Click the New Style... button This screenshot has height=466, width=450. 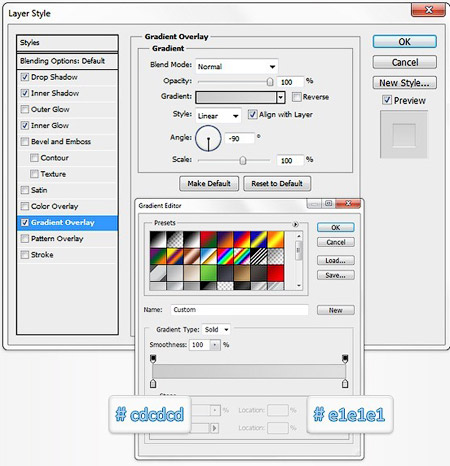pos(404,83)
